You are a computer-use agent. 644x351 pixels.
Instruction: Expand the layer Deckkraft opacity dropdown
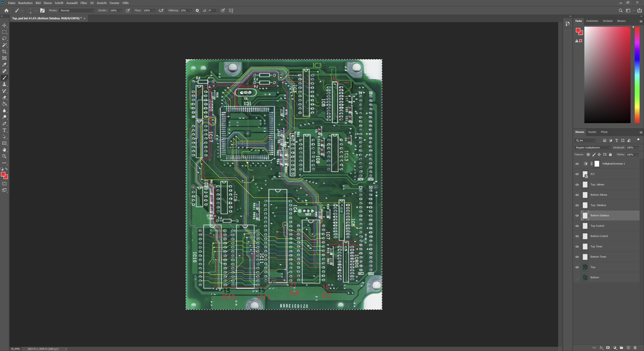(x=637, y=147)
